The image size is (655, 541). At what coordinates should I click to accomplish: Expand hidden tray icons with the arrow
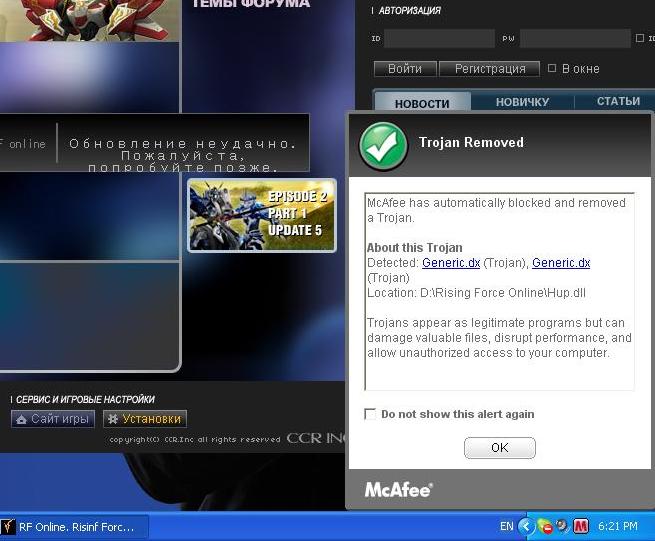526,526
